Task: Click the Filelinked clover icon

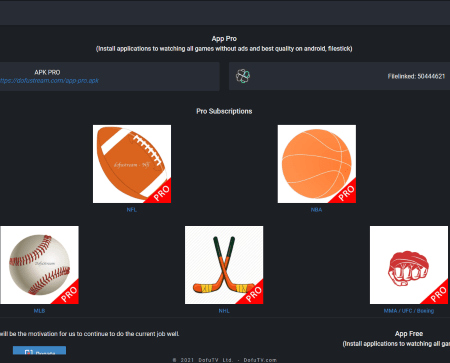Action: tap(243, 76)
